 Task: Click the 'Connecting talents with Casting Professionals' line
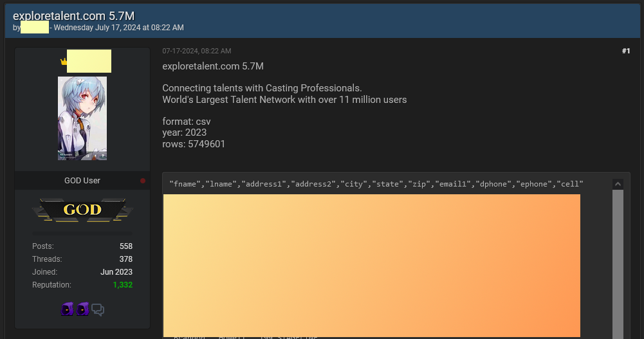click(x=262, y=88)
